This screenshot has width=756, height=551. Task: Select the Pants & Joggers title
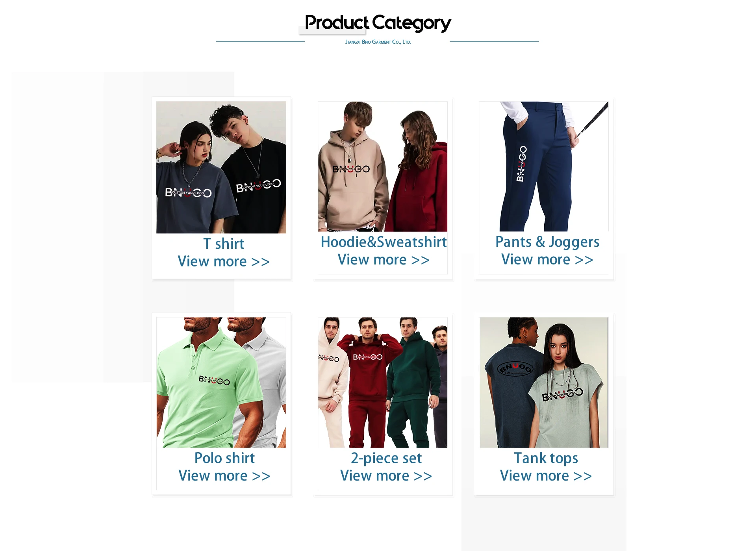click(x=547, y=242)
